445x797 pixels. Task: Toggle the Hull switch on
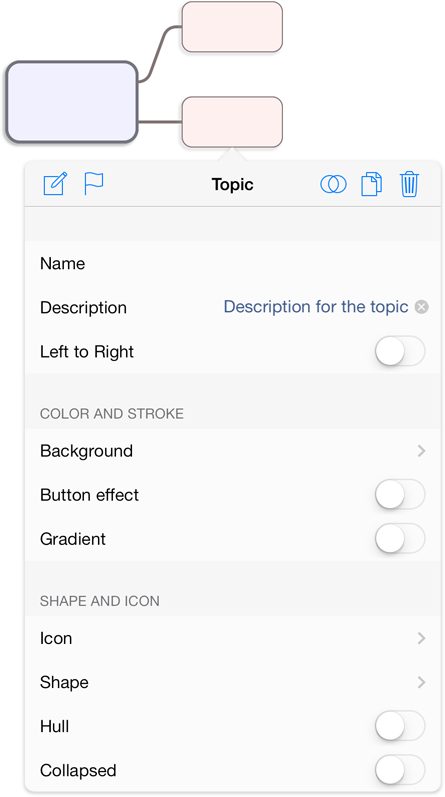pyautogui.click(x=400, y=726)
